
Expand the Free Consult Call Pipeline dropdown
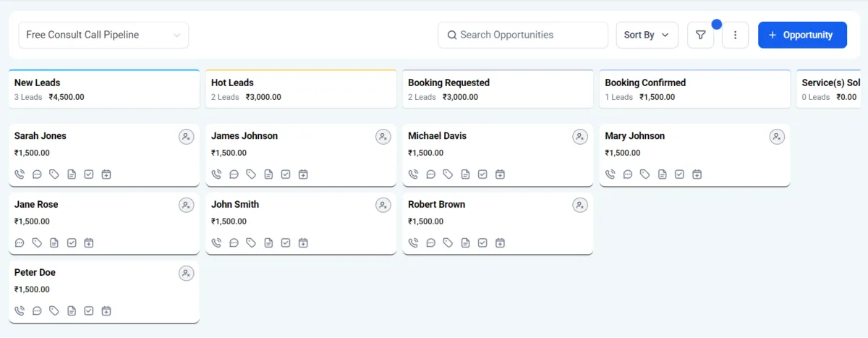pyautogui.click(x=103, y=35)
